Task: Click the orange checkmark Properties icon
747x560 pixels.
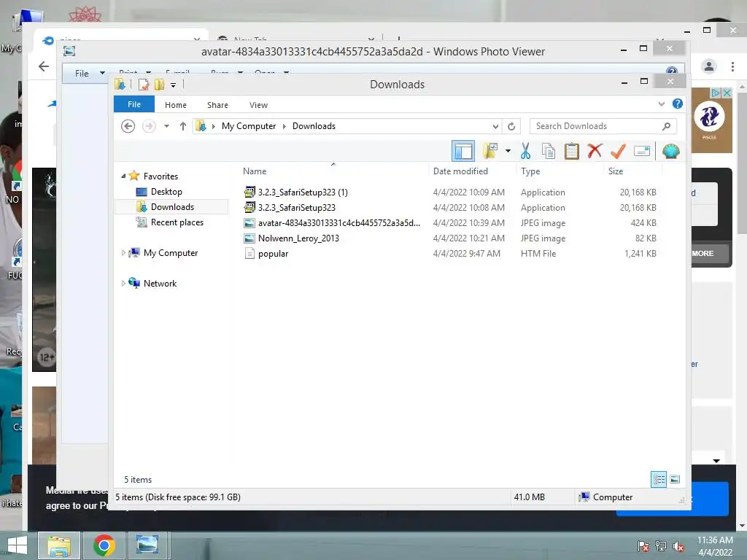Action: coord(618,152)
